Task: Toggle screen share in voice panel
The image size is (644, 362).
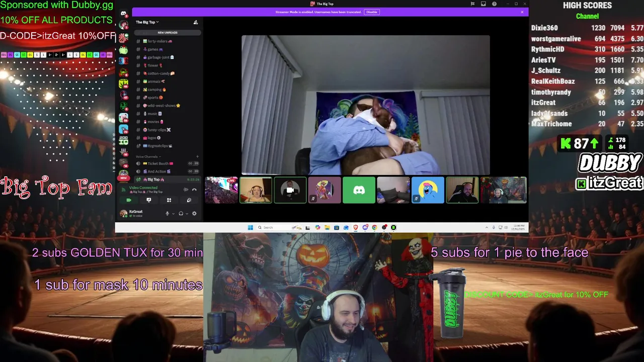Action: [x=149, y=200]
